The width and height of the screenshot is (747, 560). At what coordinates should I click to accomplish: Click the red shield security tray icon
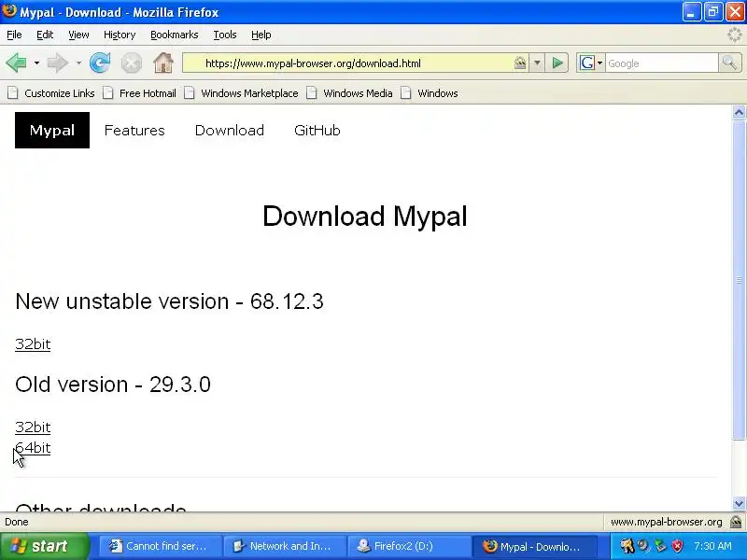(677, 546)
